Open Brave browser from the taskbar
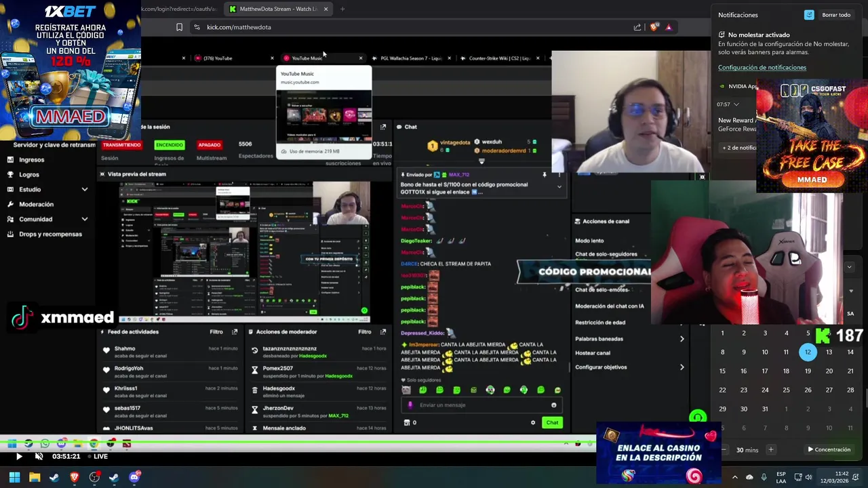 coord(75,477)
